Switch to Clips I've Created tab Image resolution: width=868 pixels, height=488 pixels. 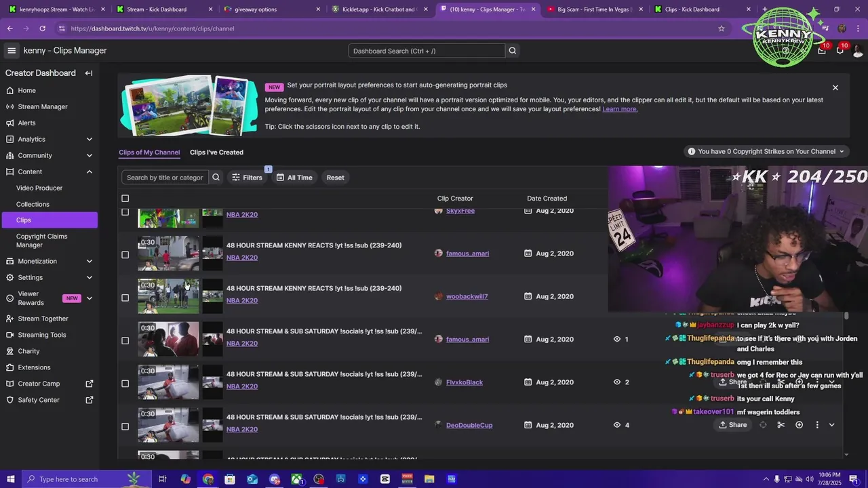click(x=216, y=152)
